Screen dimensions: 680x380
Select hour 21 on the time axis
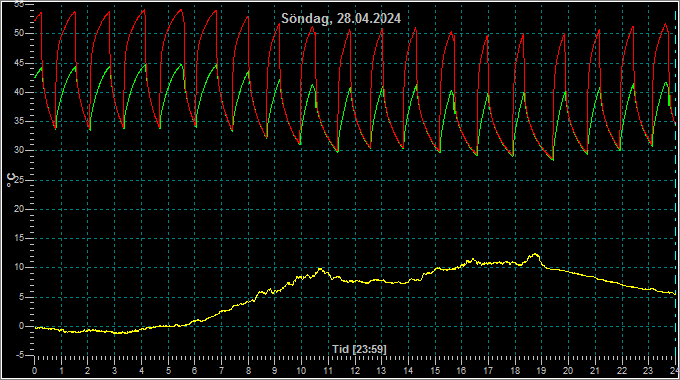pos(595,371)
